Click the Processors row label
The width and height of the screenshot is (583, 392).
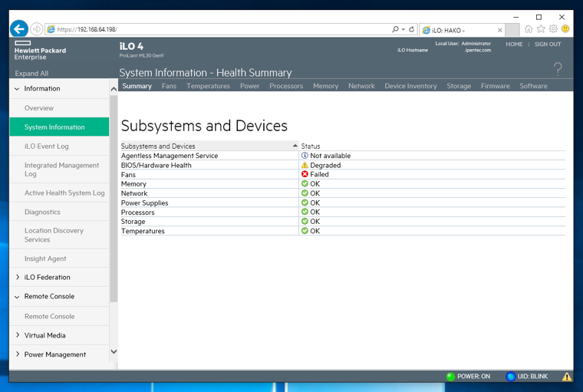pyautogui.click(x=137, y=212)
